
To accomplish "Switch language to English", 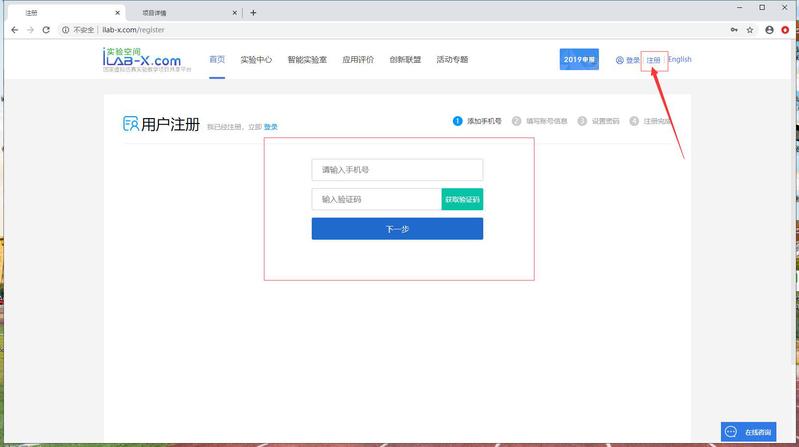I will pyautogui.click(x=679, y=60).
